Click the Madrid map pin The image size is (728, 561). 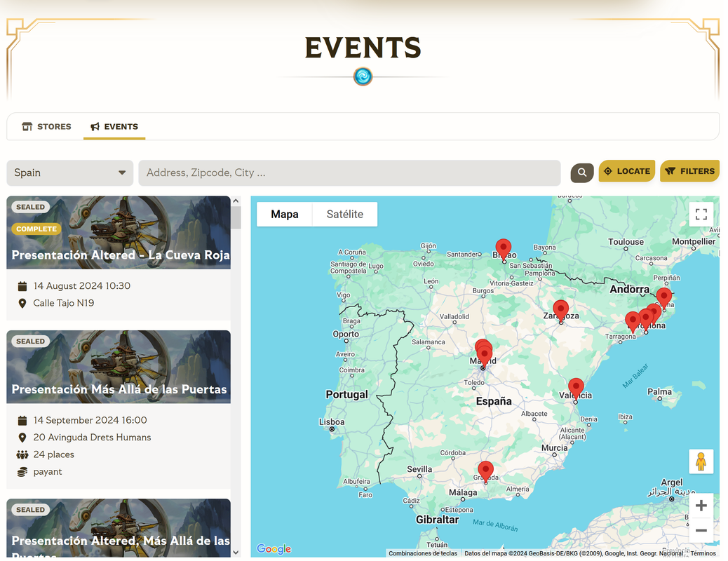[x=484, y=356]
